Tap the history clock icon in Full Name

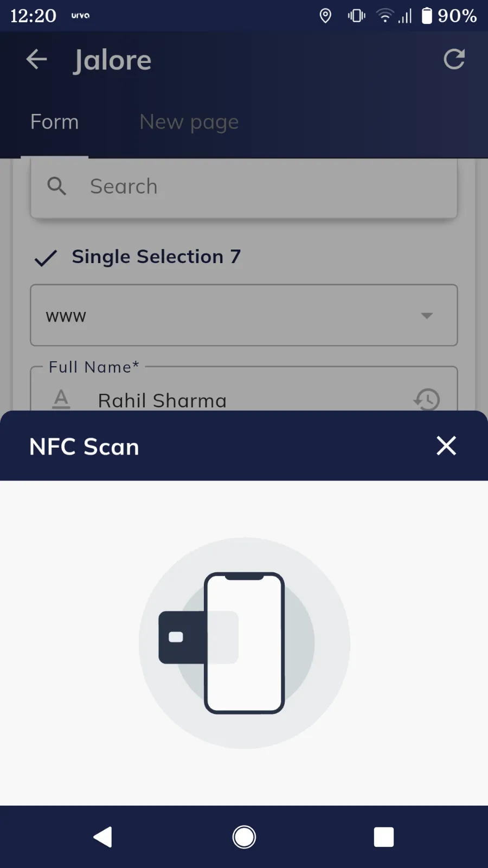[427, 400]
